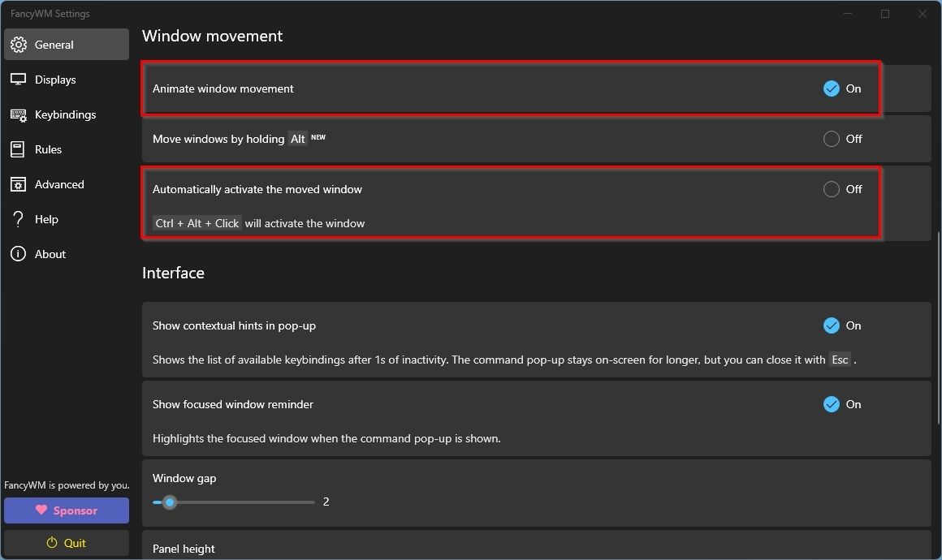The image size is (942, 560).
Task: Click the General settings gear icon
Action: click(18, 45)
